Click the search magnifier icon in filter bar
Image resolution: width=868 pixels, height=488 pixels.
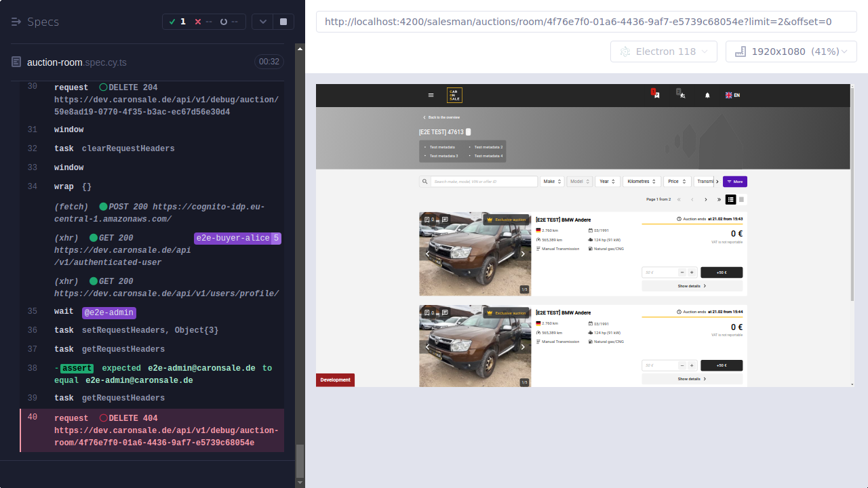(x=423, y=181)
